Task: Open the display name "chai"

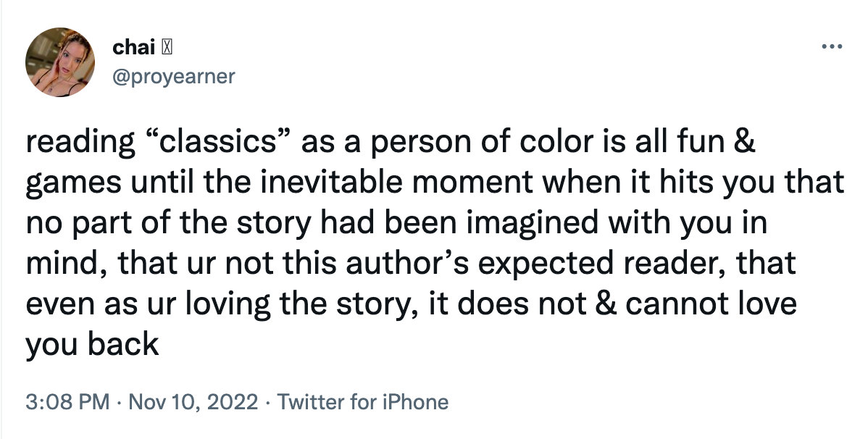Action: pyautogui.click(x=133, y=48)
